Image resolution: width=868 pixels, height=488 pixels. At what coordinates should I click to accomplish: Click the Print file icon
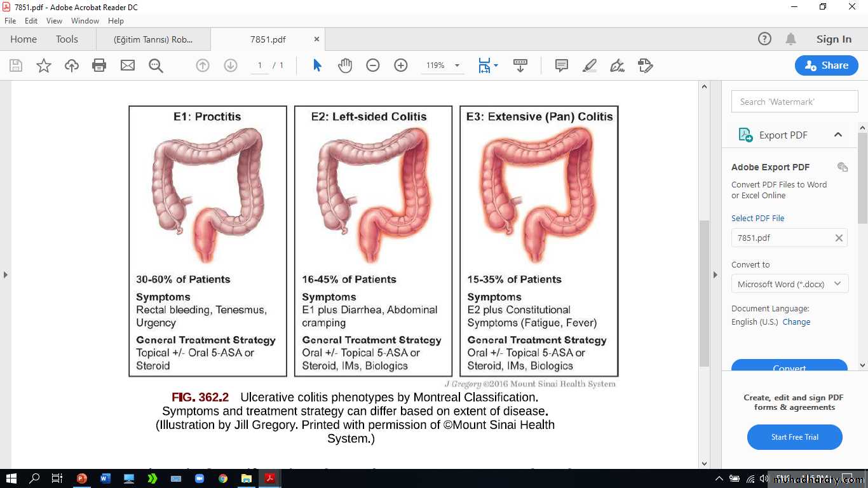pos(99,65)
